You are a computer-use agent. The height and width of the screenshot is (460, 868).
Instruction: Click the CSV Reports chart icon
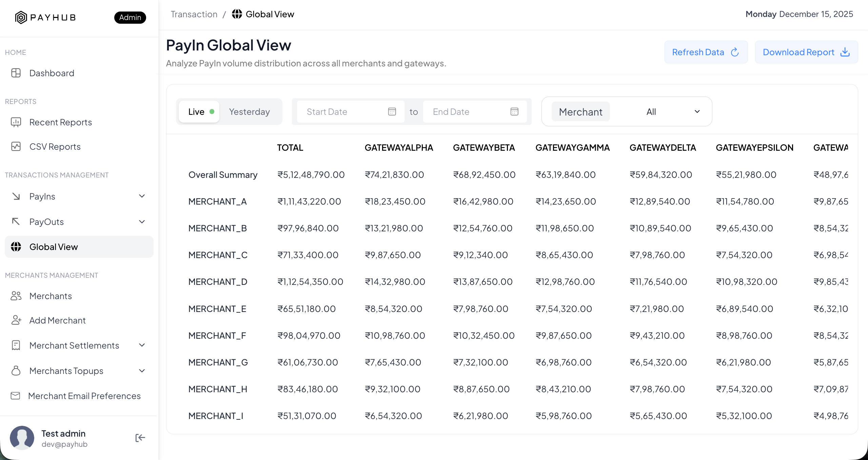(16, 146)
